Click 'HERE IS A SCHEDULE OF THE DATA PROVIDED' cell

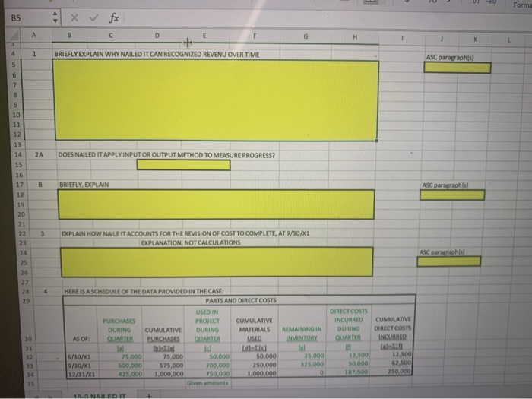144,291
